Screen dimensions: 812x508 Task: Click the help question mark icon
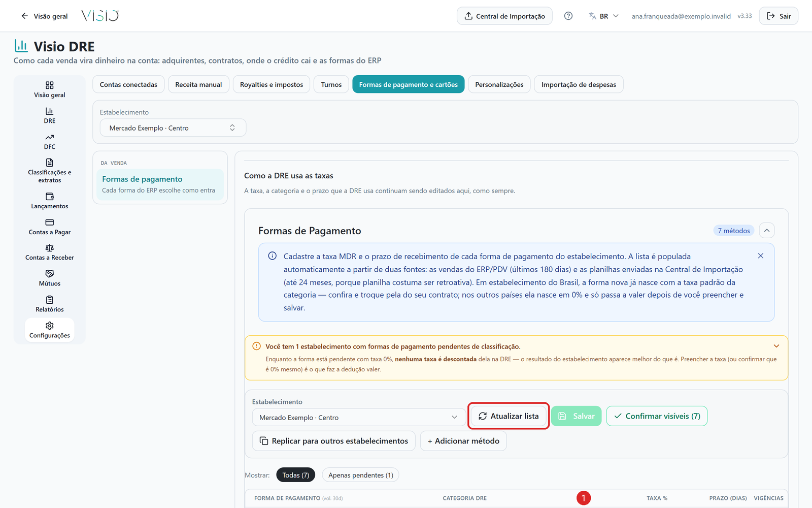point(568,16)
